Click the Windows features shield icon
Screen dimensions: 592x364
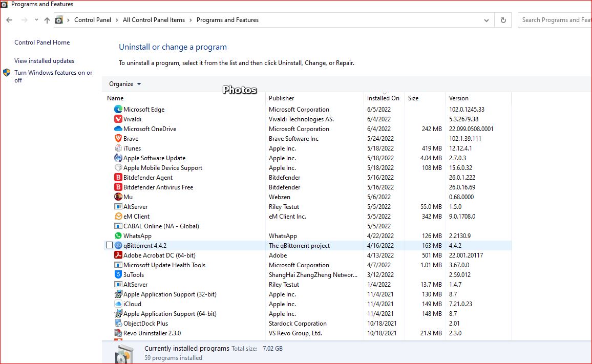click(x=7, y=73)
